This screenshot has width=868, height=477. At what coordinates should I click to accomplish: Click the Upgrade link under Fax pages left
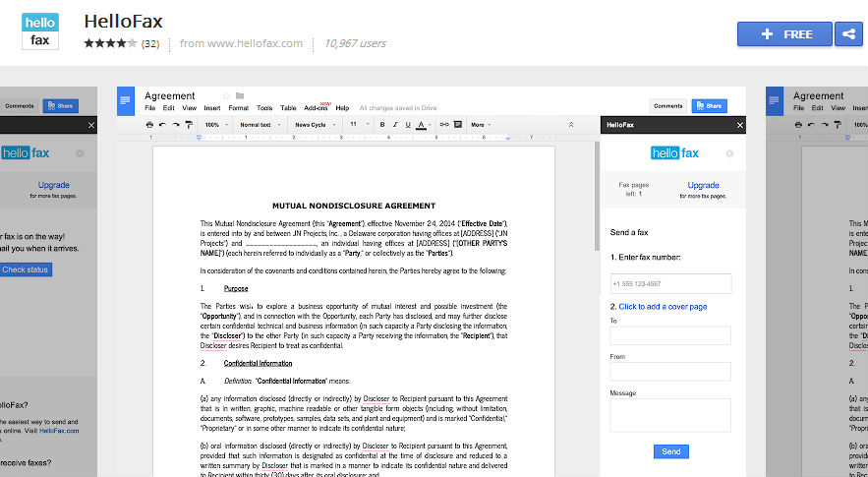703,185
